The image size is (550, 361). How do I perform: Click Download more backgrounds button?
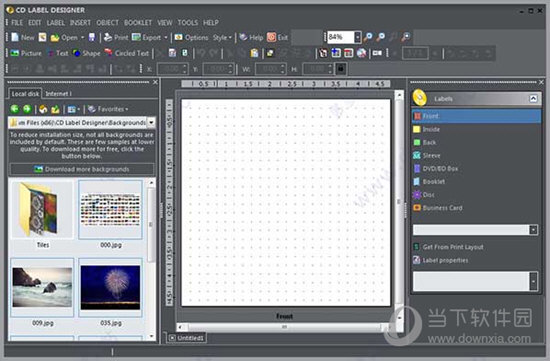(x=82, y=169)
